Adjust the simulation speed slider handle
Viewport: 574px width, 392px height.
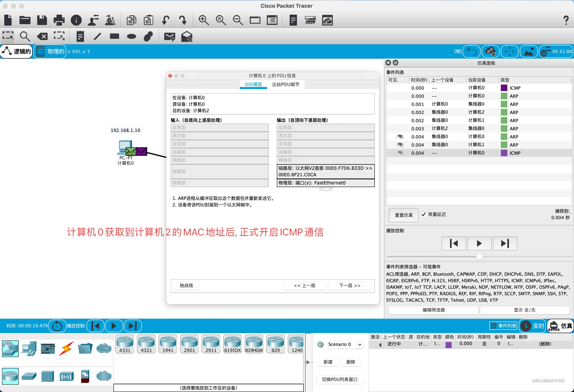(x=479, y=257)
